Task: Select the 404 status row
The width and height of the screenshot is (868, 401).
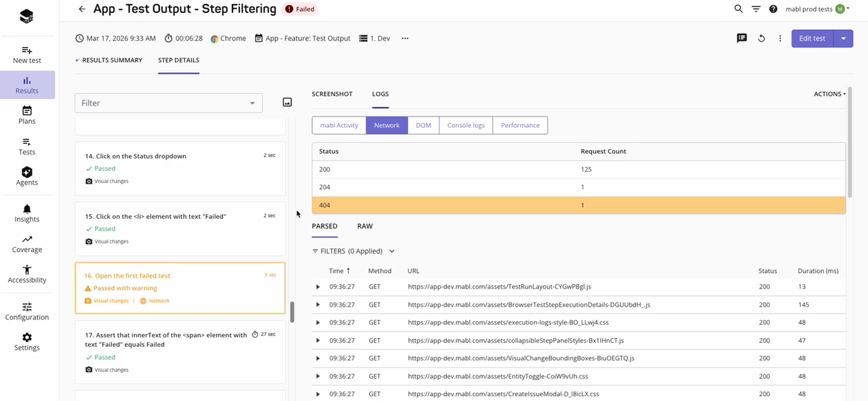Action: pyautogui.click(x=578, y=205)
